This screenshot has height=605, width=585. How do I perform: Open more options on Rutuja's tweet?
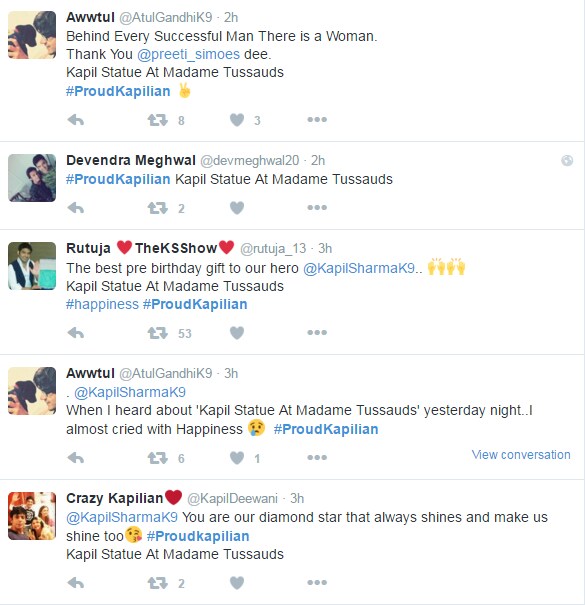pos(317,333)
